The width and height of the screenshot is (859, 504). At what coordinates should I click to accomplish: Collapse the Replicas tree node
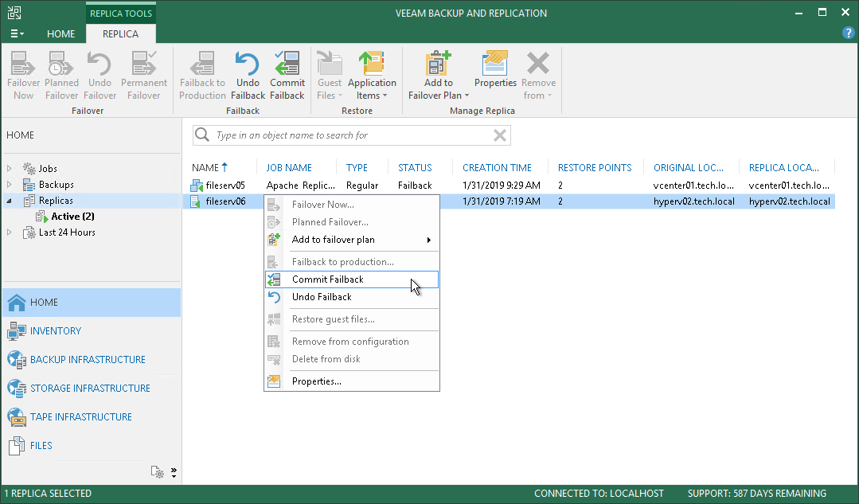coord(10,201)
